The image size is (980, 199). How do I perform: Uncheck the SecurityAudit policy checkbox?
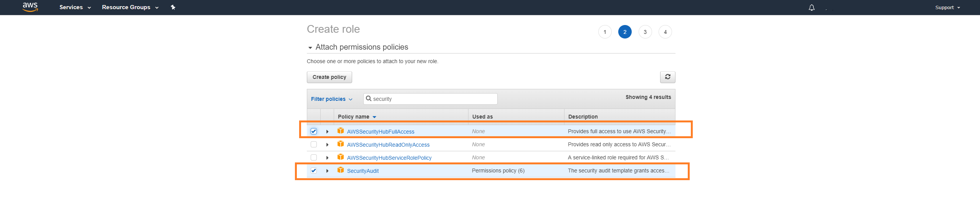click(314, 171)
